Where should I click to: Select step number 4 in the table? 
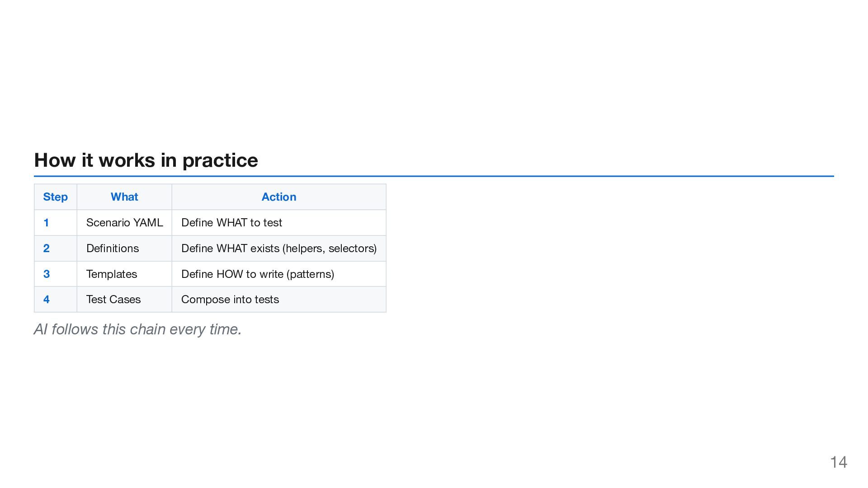coord(46,300)
